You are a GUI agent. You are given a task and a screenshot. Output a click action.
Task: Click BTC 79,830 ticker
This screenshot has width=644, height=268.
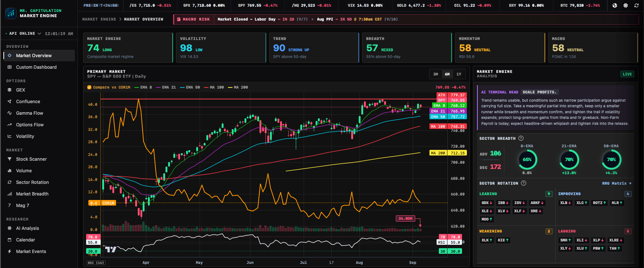580,5
